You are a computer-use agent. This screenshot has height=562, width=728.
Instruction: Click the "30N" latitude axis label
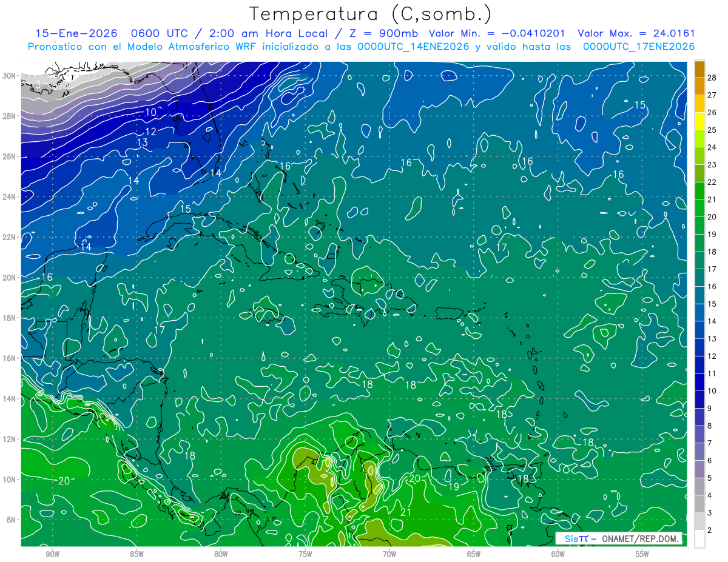click(x=8, y=76)
